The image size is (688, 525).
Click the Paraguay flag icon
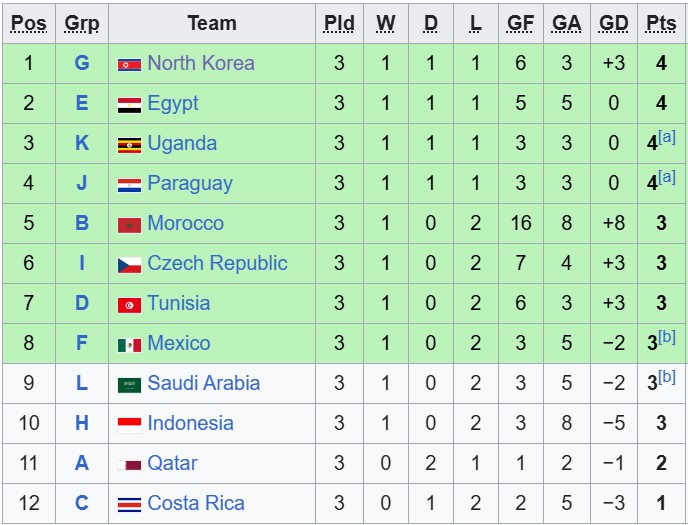click(x=129, y=184)
